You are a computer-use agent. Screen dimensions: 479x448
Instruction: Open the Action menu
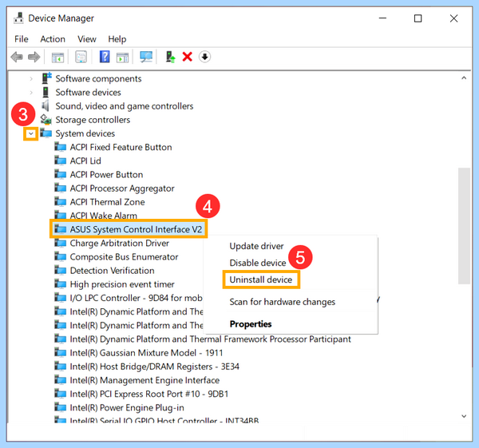(x=53, y=39)
